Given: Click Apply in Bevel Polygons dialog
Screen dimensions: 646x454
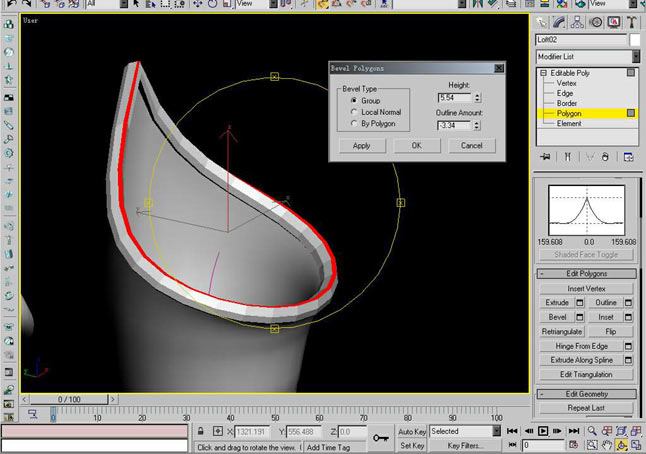Looking at the screenshot, I should tap(362, 145).
